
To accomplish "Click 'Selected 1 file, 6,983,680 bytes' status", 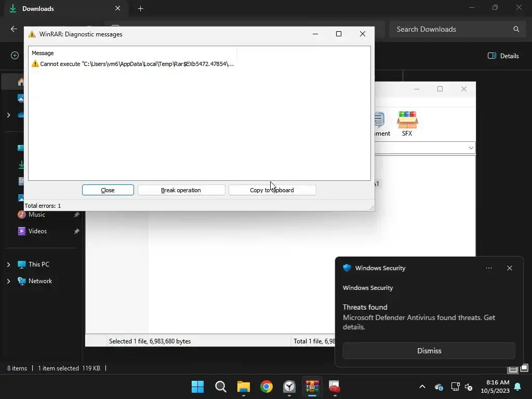I will pos(150,341).
